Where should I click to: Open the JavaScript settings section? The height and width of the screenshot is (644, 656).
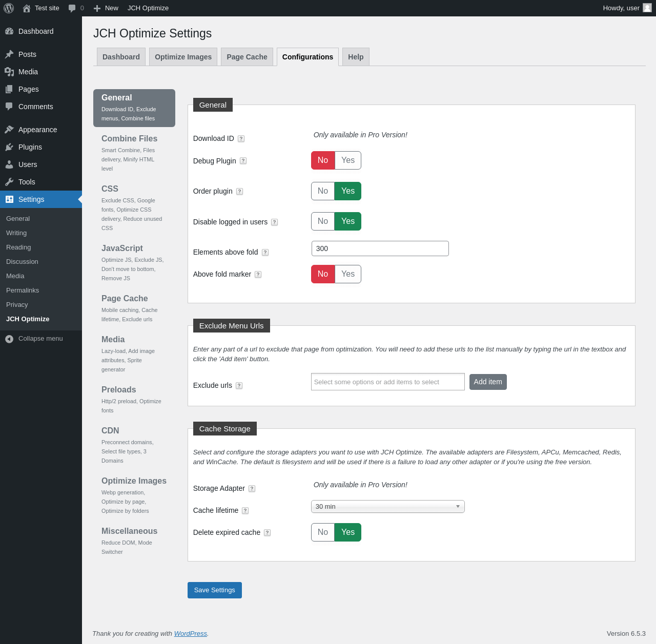[134, 262]
